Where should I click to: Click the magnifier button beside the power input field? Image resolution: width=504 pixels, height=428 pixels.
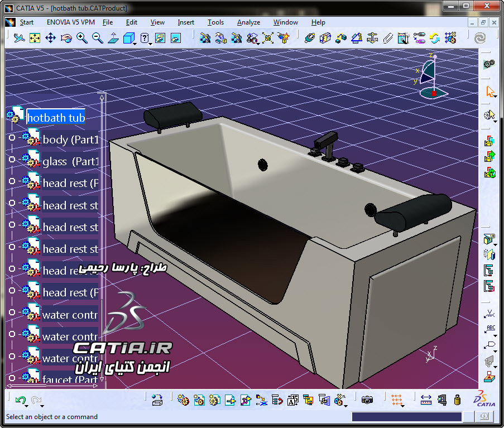pos(483,417)
